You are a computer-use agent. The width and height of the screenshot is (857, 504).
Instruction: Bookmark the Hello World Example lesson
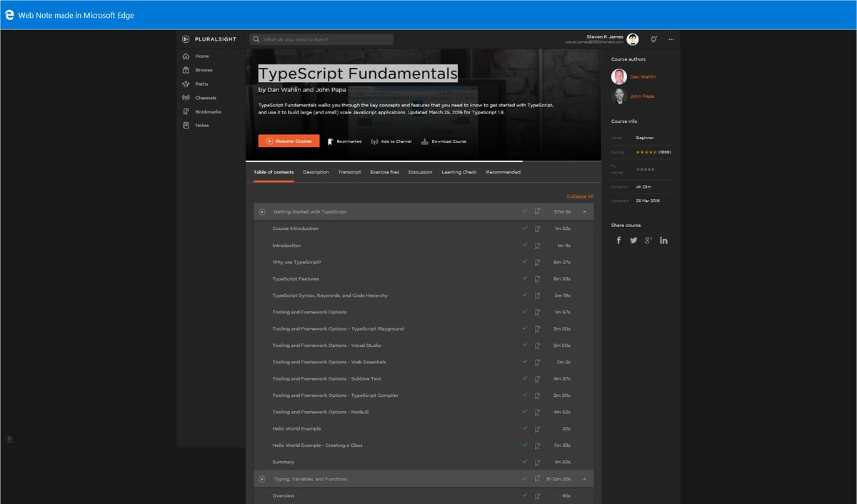tap(537, 428)
